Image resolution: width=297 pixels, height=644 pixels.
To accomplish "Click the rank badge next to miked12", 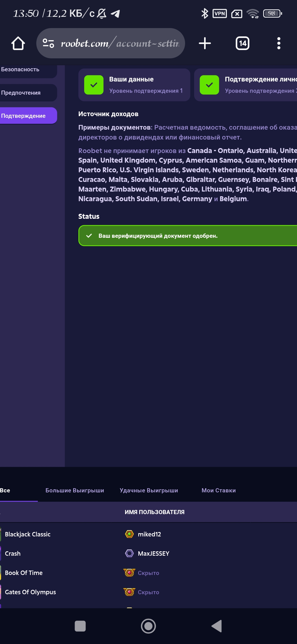I will tap(129, 534).
